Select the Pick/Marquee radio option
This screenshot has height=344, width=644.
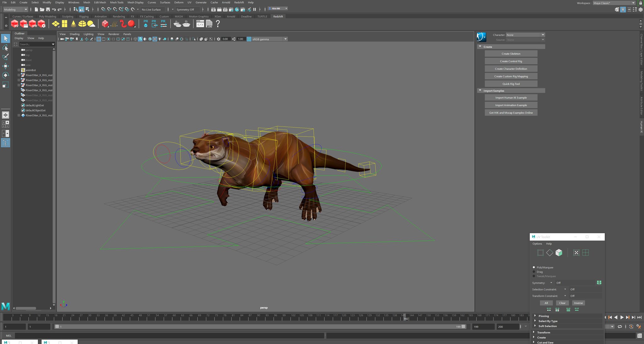(x=534, y=267)
